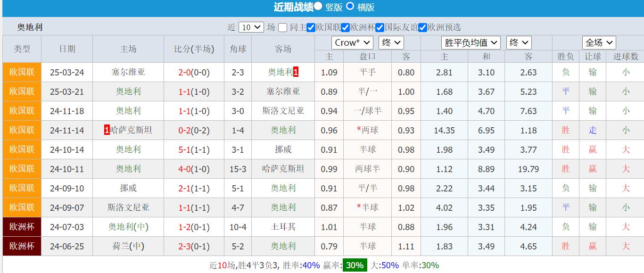Open the 全场 selector dropdown
The height and width of the screenshot is (273, 644).
tap(599, 42)
